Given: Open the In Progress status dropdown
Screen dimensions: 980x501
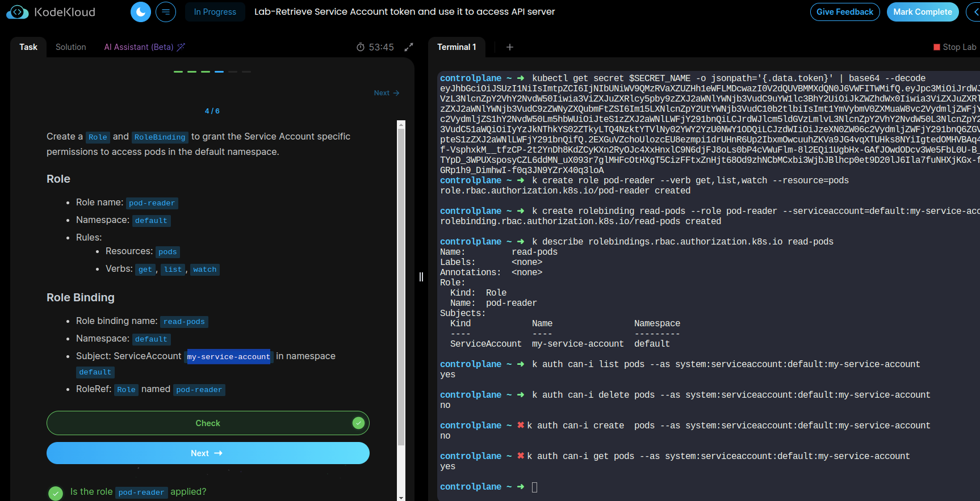Looking at the screenshot, I should (x=215, y=12).
